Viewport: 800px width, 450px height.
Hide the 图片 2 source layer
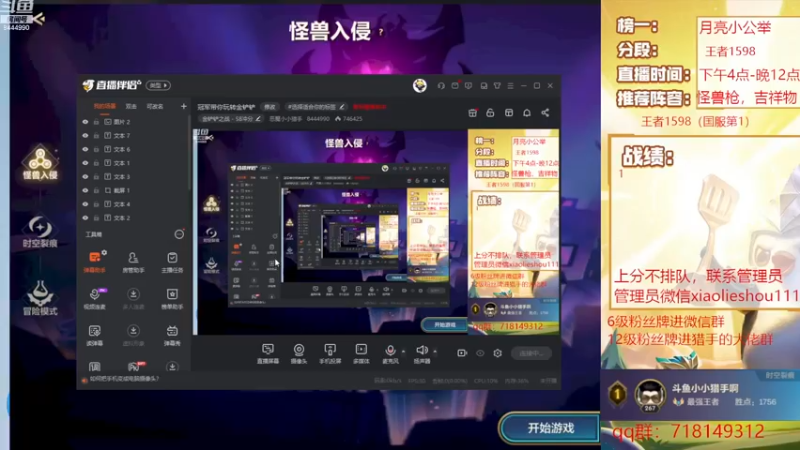[x=85, y=122]
